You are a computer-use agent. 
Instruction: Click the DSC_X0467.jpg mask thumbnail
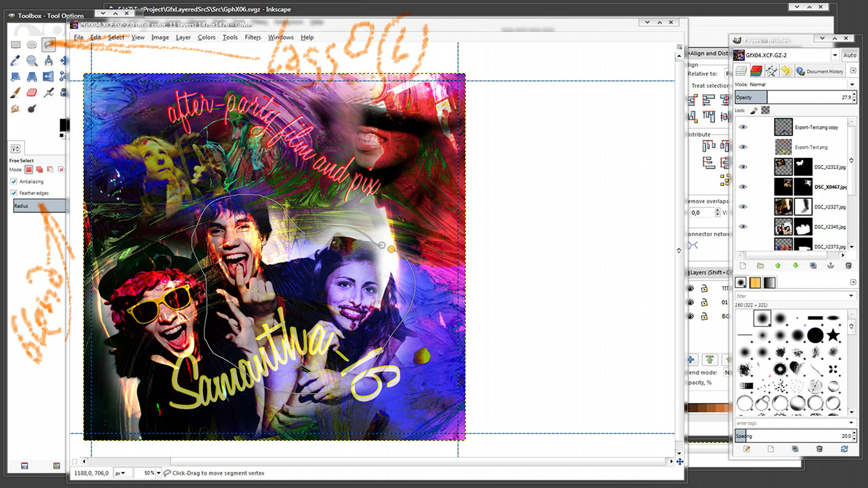pyautogui.click(x=803, y=185)
